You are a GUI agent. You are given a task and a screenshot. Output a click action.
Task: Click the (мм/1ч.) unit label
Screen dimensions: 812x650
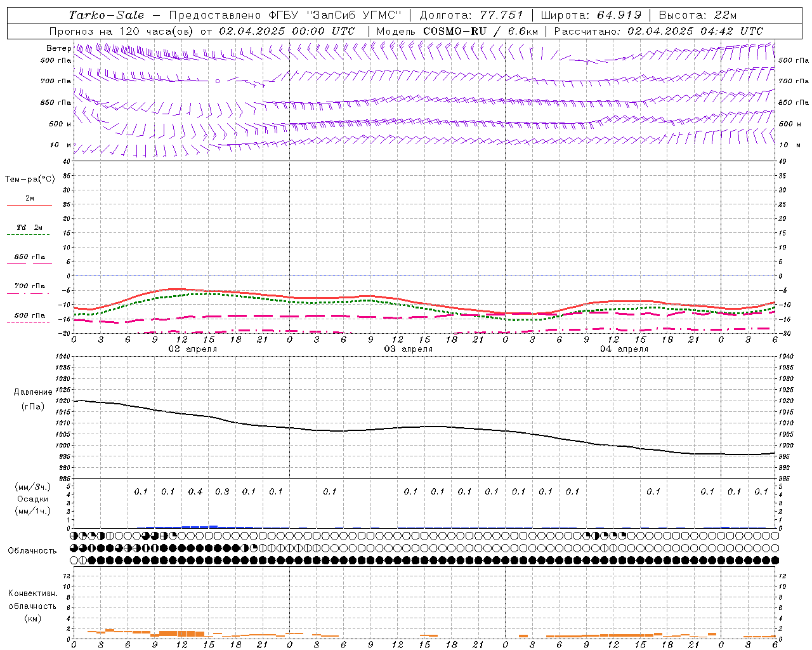pyautogui.click(x=33, y=511)
